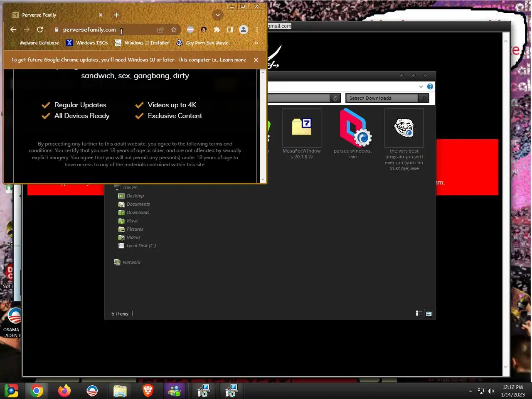
Task: Select Desktop in Explorer navigation pane
Action: click(131, 196)
